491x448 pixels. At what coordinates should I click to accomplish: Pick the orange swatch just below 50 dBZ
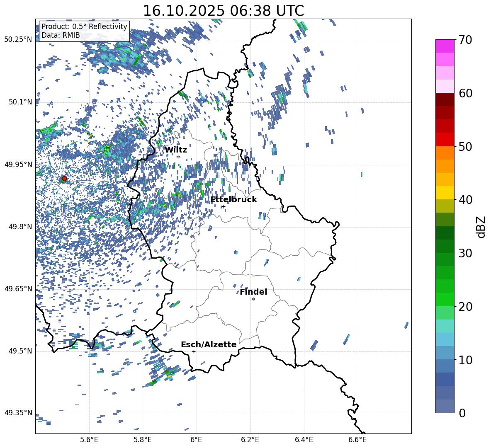445,153
